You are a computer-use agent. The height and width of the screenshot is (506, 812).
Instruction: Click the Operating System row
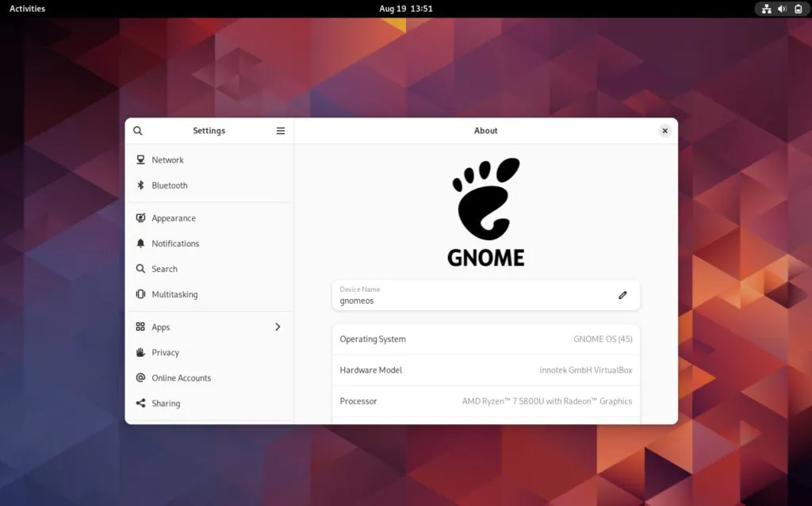tap(486, 339)
